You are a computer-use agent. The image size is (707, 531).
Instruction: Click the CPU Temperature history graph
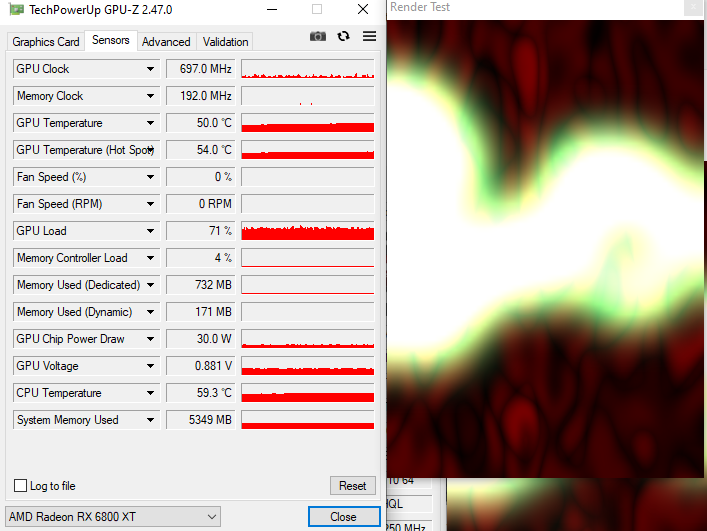308,393
